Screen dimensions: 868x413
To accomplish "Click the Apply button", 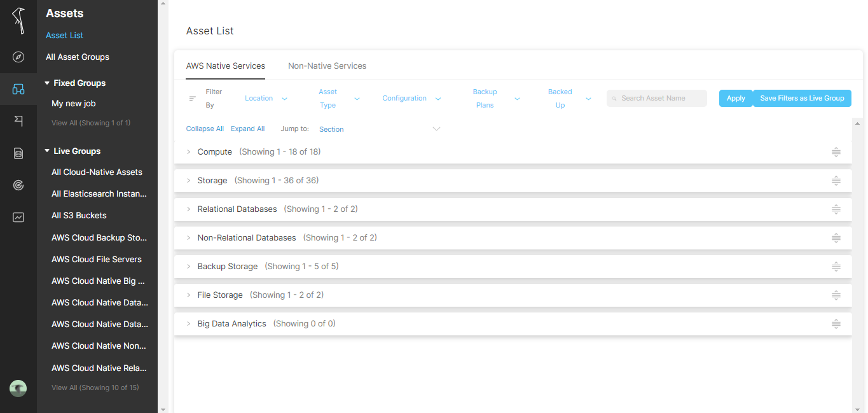I will (736, 99).
